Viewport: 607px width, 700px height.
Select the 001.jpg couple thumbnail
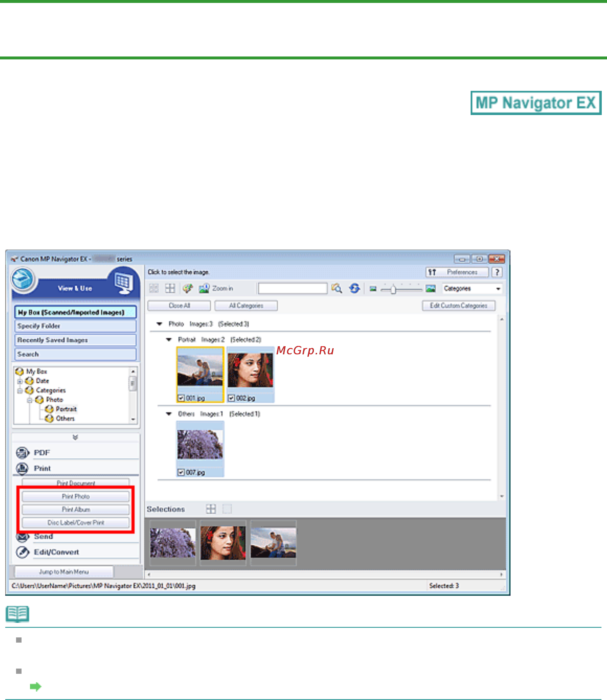click(200, 371)
